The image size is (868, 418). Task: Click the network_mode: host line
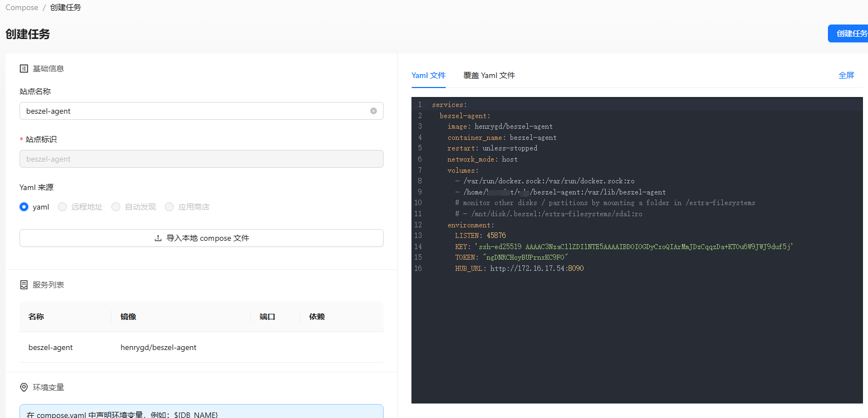(x=483, y=159)
